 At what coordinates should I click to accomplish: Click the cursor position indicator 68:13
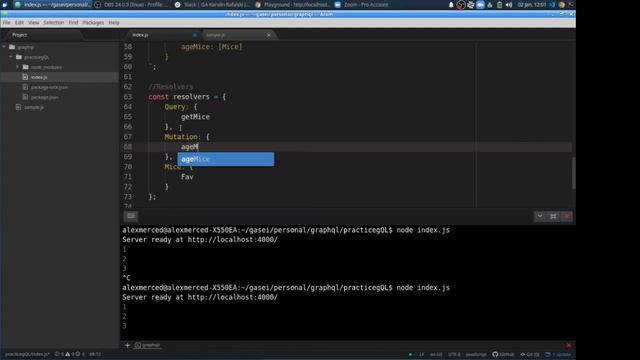[x=95, y=354]
